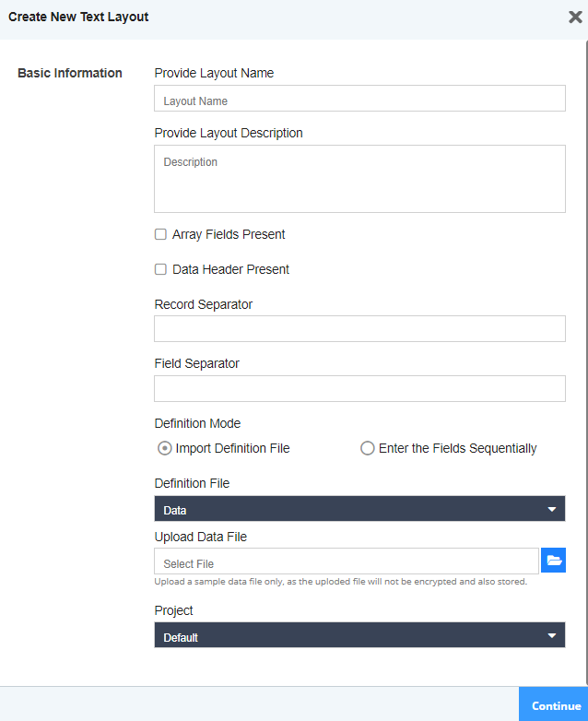Enable the Array Fields Present checkbox
The width and height of the screenshot is (588, 721).
point(160,235)
